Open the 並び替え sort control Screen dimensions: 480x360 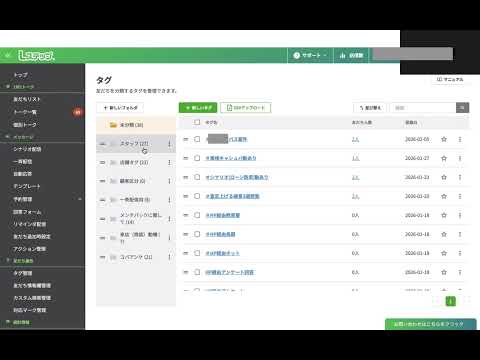pyautogui.click(x=370, y=108)
